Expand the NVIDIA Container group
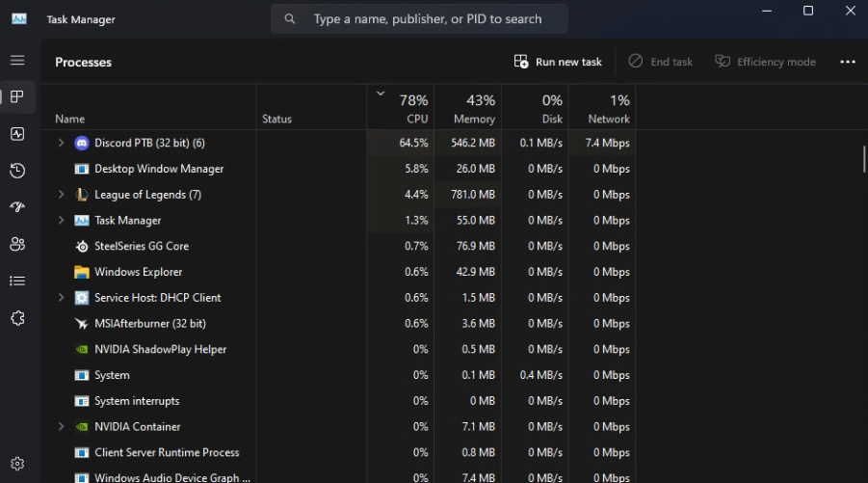 [x=61, y=426]
